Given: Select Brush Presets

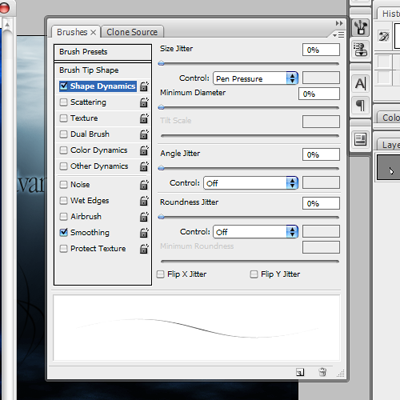Looking at the screenshot, I should [103, 52].
